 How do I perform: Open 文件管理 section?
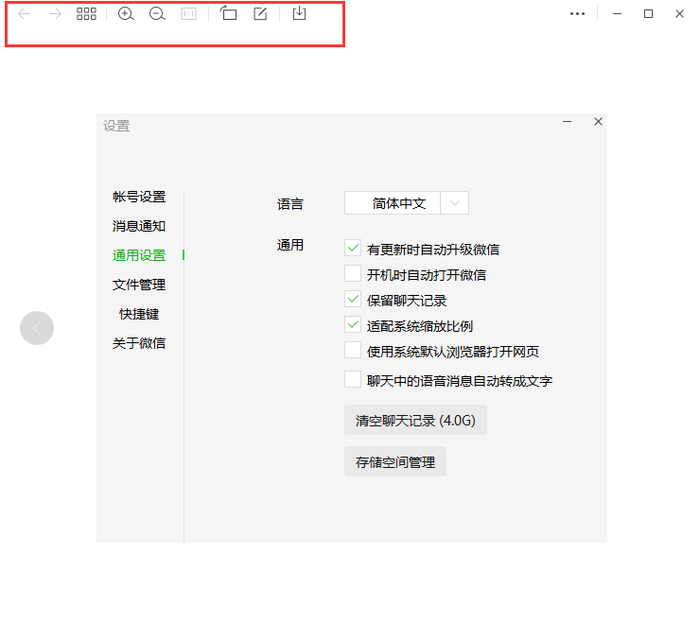[x=139, y=285]
